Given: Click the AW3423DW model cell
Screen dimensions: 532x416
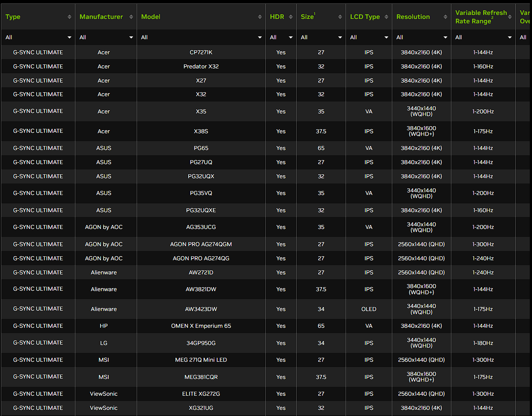Looking at the screenshot, I should coord(201,309).
